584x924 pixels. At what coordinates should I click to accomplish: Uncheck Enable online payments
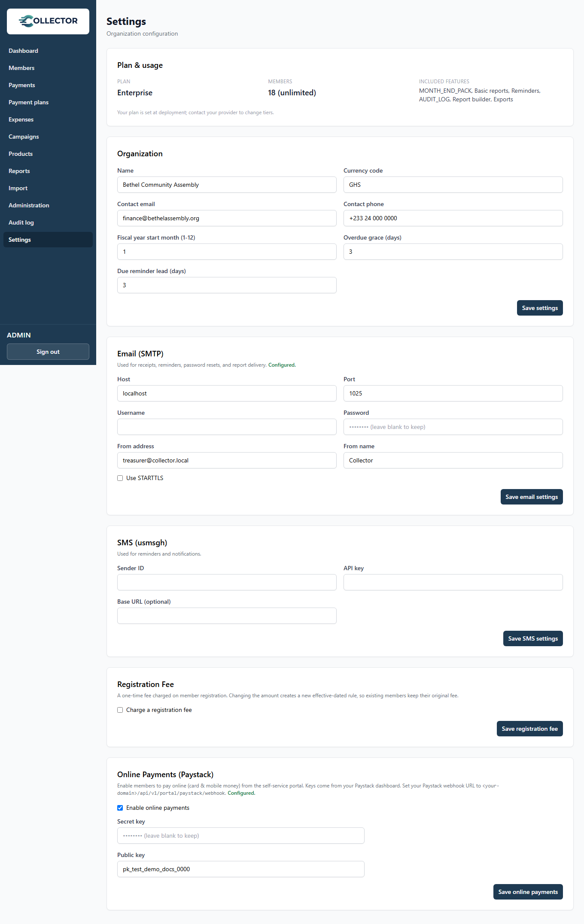click(x=120, y=808)
